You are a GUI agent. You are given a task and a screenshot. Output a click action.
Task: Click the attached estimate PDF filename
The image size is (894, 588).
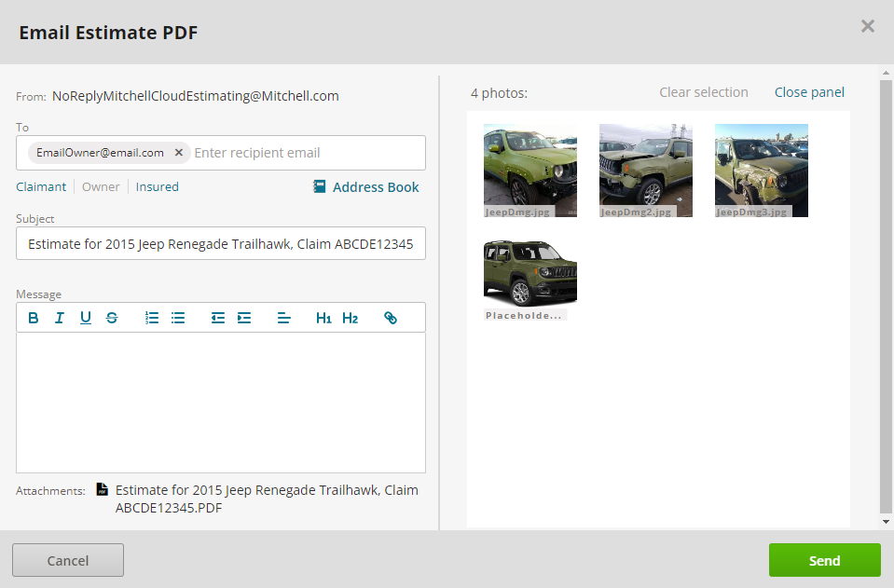[x=267, y=499]
